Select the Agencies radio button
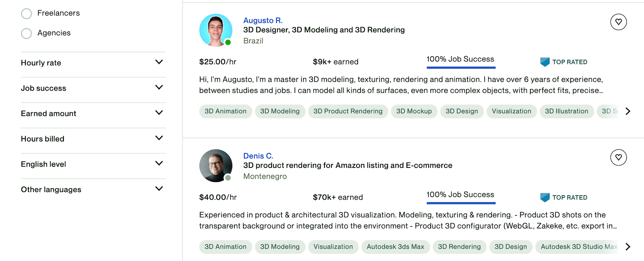This screenshot has width=644, height=261. [x=26, y=33]
